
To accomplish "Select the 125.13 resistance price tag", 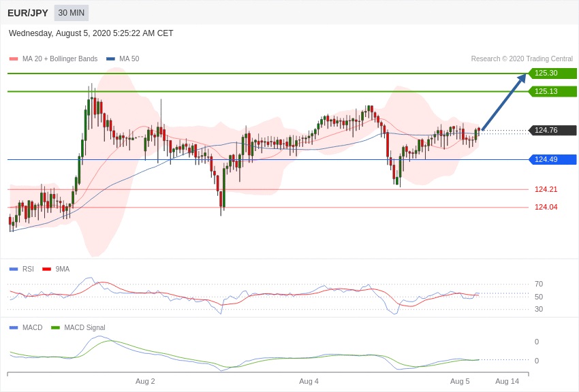I will [553, 91].
